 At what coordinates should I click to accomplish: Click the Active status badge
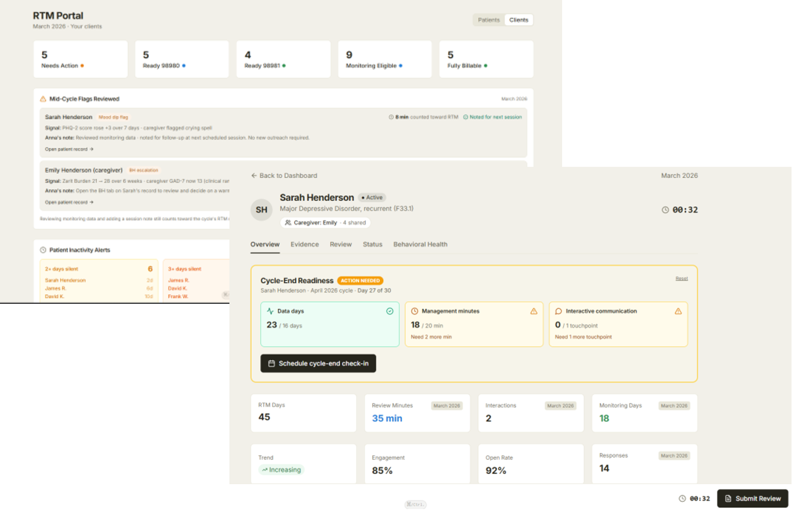tap(372, 198)
